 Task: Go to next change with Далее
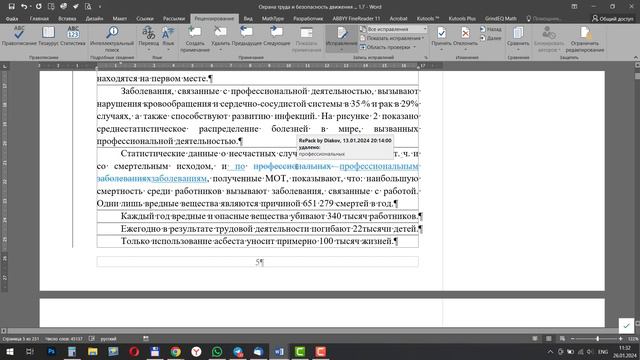pos(491,38)
